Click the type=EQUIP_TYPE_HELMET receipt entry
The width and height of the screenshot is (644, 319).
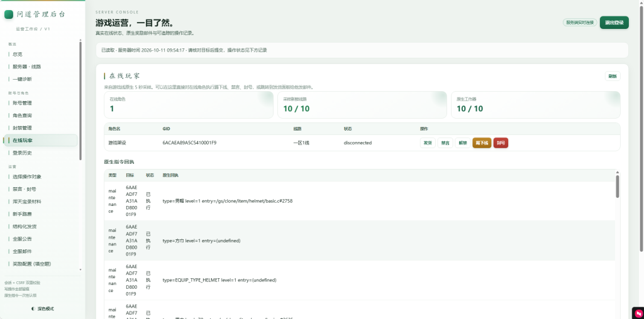[219, 281]
